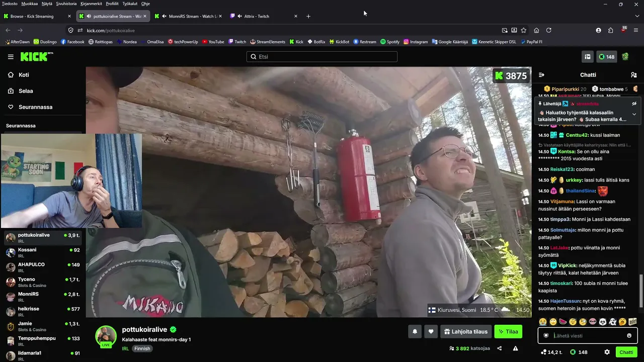
Task: Open the user profile avatar menu
Action: click(625, 57)
